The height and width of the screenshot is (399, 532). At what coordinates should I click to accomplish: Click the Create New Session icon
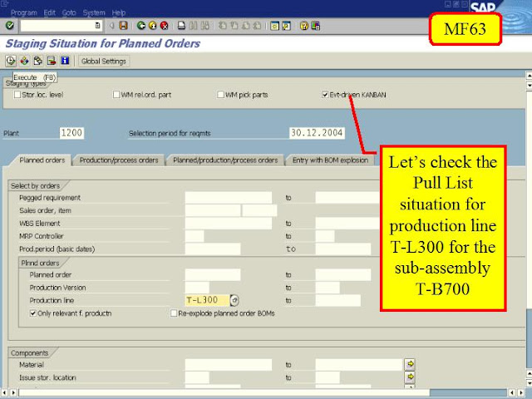[x=274, y=26]
